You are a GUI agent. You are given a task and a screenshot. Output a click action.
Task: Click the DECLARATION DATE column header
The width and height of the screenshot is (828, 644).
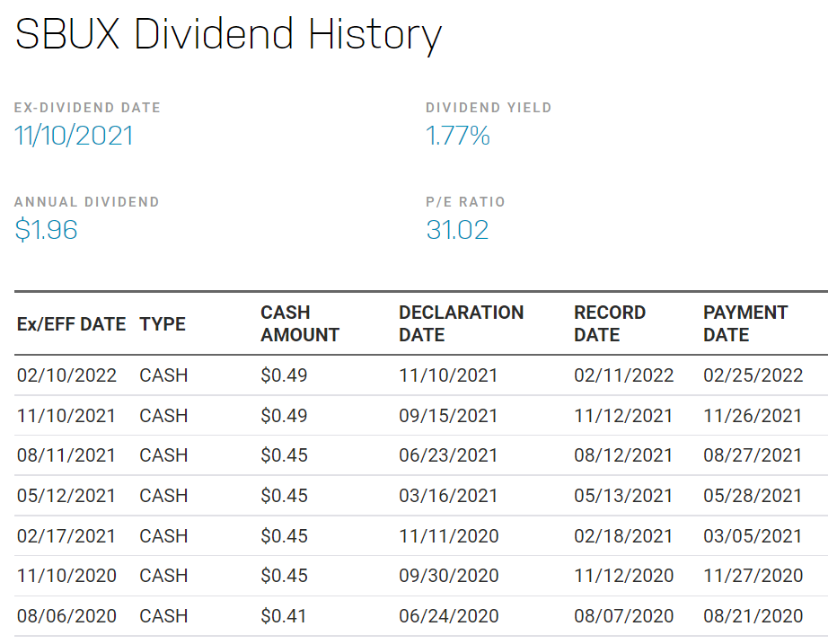[461, 323]
